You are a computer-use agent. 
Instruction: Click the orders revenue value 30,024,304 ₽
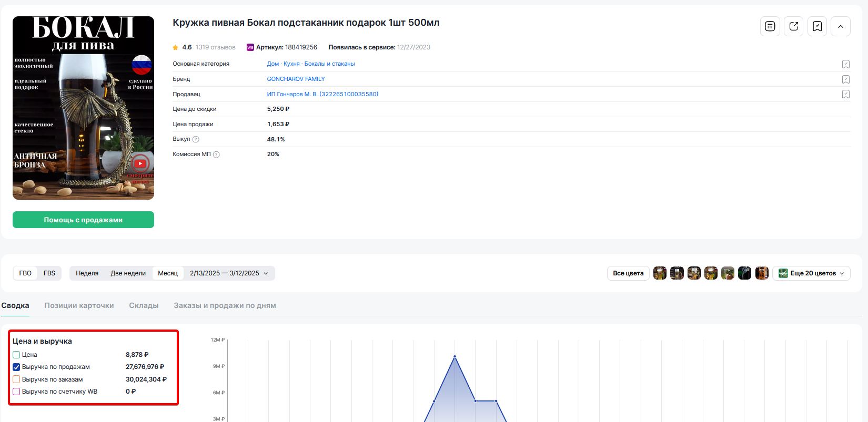pyautogui.click(x=146, y=379)
